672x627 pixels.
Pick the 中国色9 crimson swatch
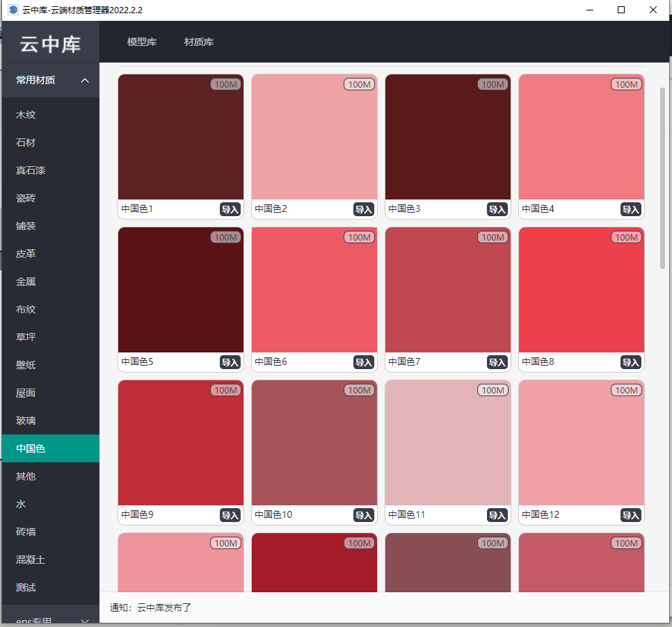click(181, 443)
